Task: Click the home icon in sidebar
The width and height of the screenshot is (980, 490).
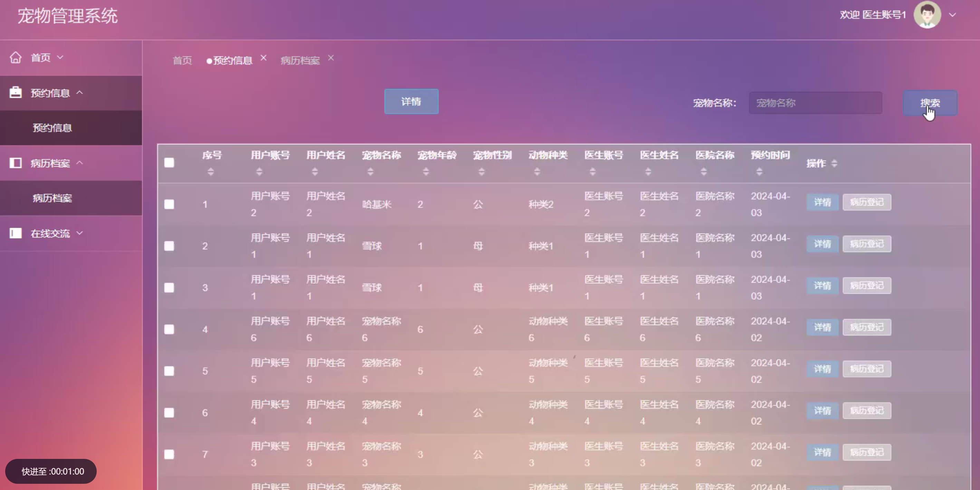Action: [x=16, y=57]
